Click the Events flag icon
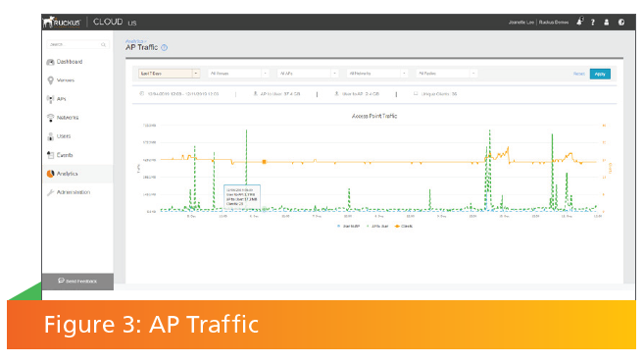The width and height of the screenshot is (644, 362). 51,155
